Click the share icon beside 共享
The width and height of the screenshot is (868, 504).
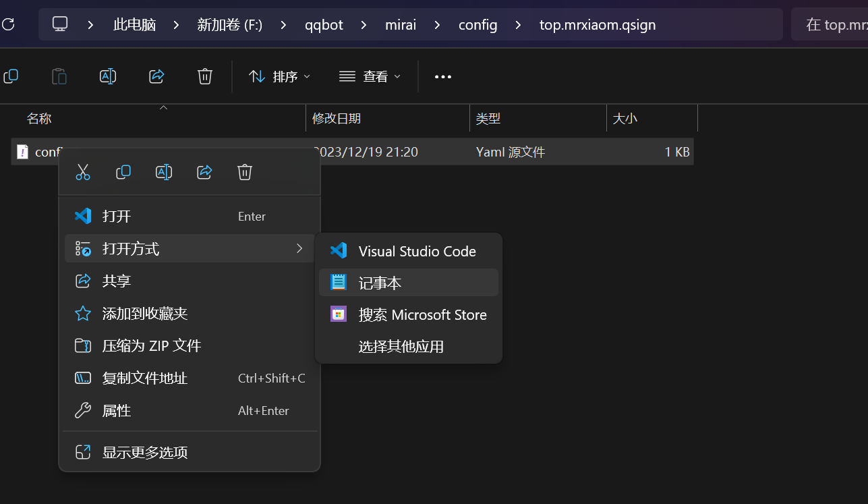pyautogui.click(x=83, y=281)
